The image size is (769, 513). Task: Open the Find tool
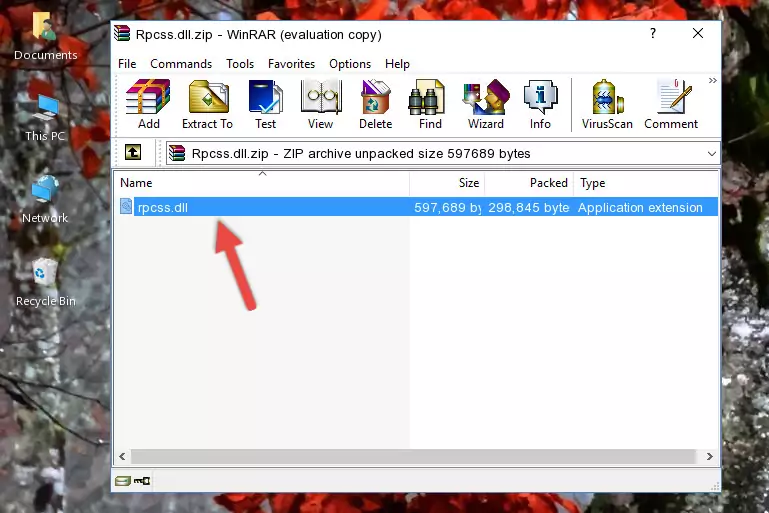pos(430,104)
